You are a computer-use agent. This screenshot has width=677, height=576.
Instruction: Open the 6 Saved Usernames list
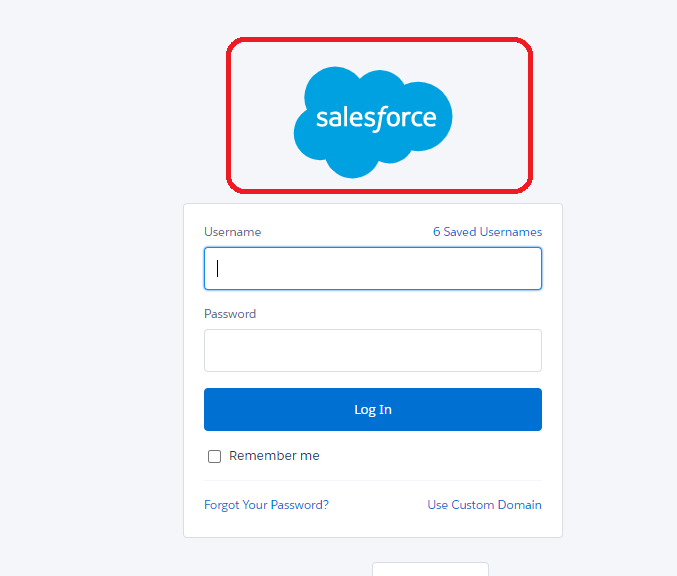coord(487,232)
